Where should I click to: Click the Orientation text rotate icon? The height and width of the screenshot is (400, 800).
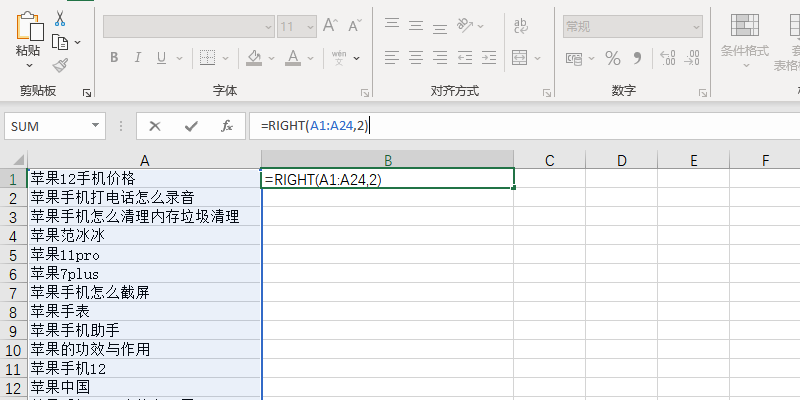[x=465, y=25]
